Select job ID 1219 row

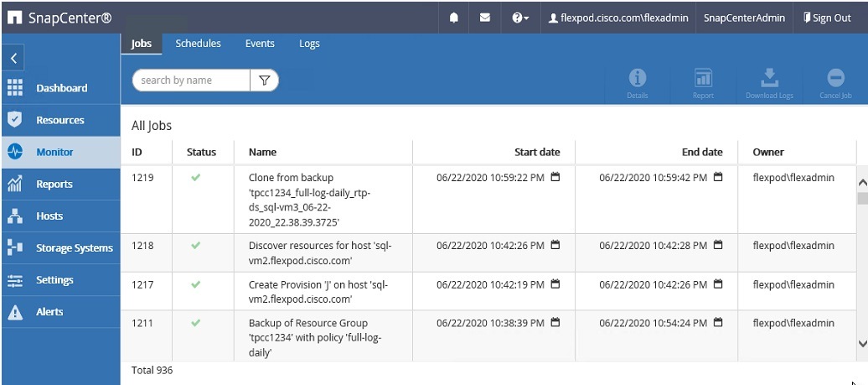[x=488, y=200]
